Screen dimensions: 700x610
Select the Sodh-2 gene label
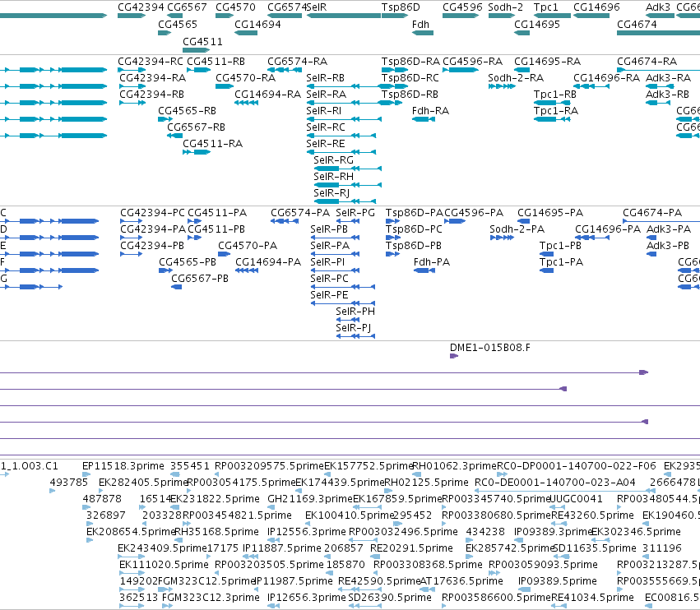(505, 7)
